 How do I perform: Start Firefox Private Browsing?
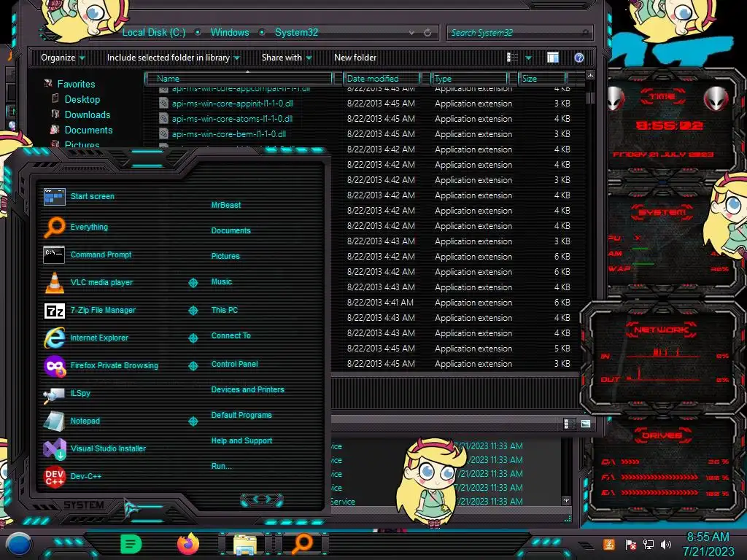(101, 366)
